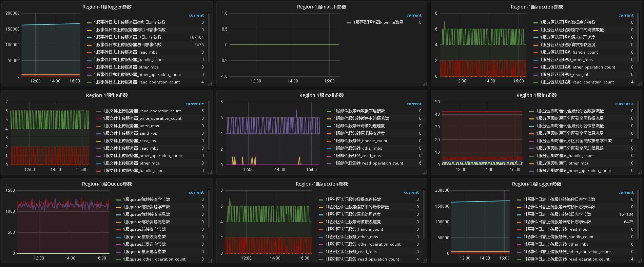
Task: Toggle series 1服queue总发送消息数 in legend
Action: [144, 252]
